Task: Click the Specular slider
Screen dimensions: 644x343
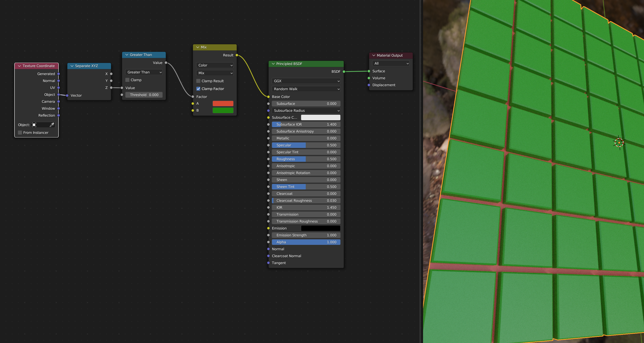Action: [x=306, y=145]
